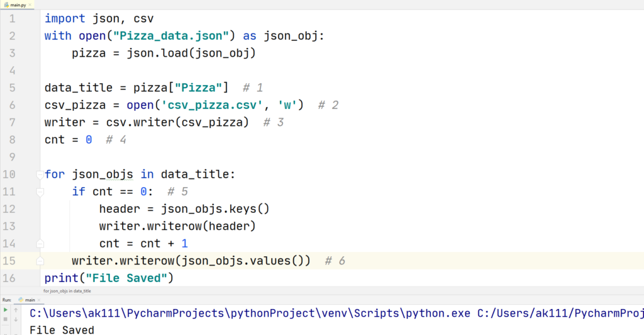Click the 'File Saved' console output line

tap(62, 330)
